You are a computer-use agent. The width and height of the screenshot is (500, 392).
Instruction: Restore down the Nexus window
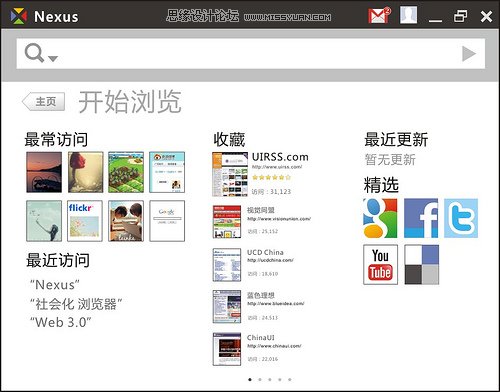point(460,16)
